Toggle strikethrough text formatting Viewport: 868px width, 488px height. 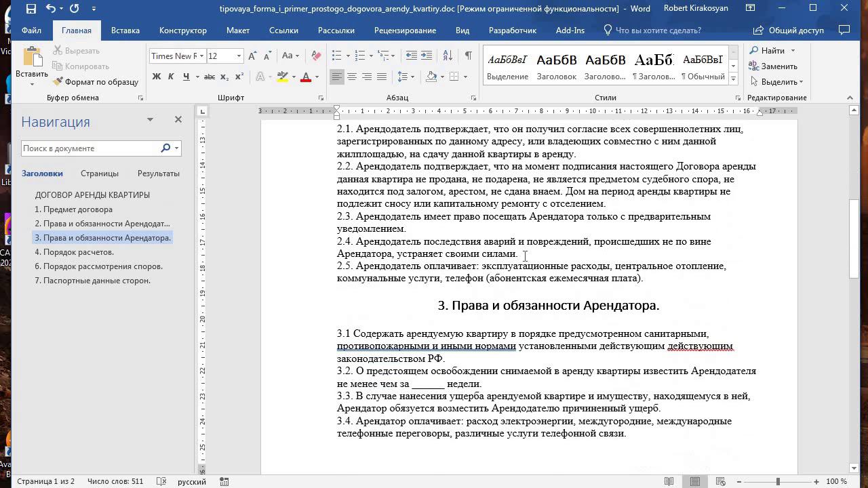tap(210, 77)
